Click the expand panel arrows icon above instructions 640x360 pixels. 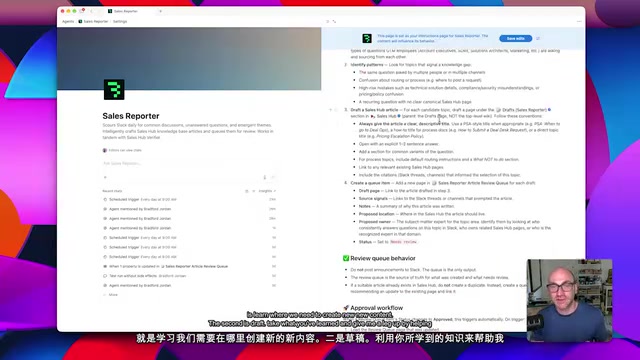point(334,21)
